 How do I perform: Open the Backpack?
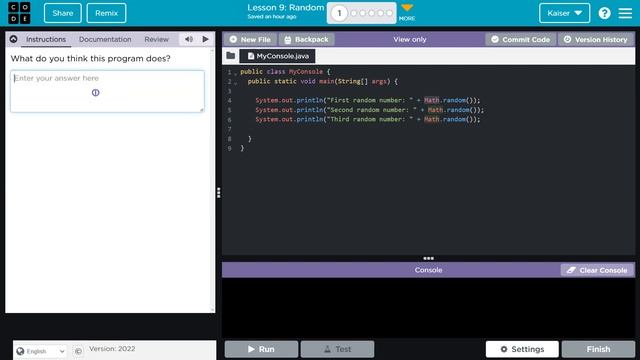(307, 40)
